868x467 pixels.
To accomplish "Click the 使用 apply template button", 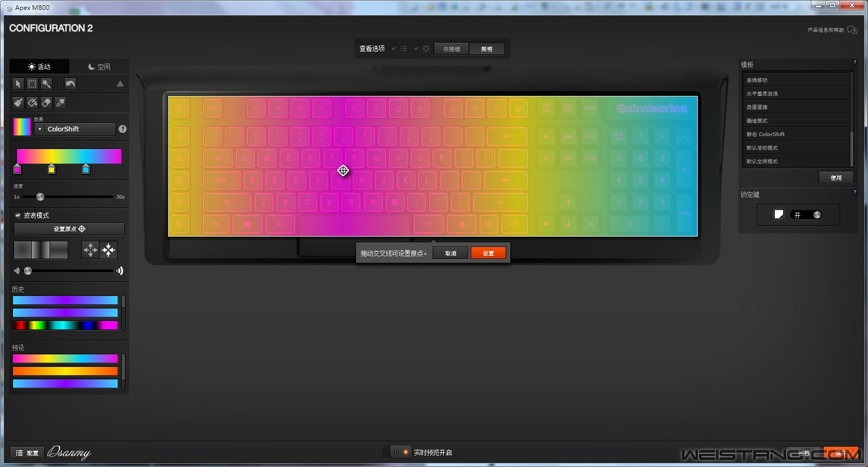I will [836, 178].
